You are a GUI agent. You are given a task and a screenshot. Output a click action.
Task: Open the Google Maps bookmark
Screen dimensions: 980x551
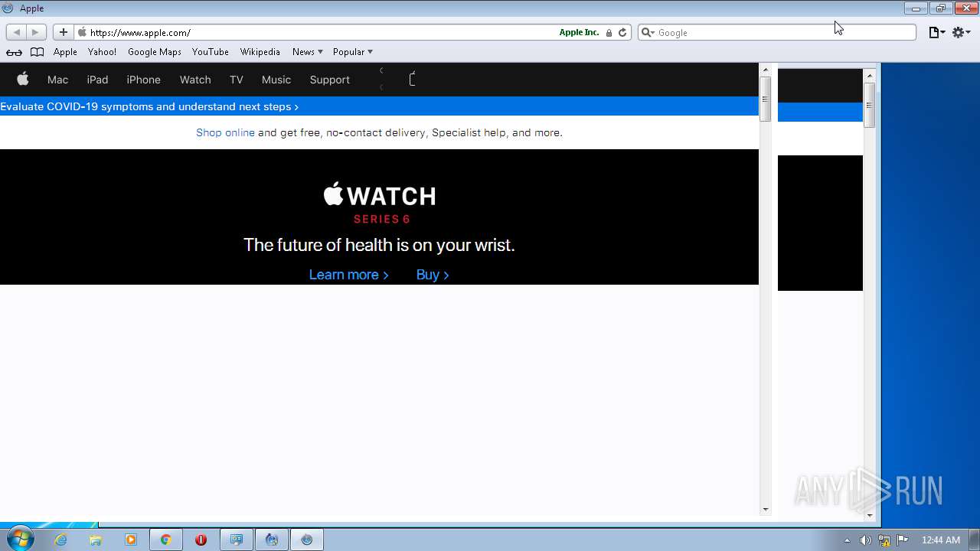point(155,52)
